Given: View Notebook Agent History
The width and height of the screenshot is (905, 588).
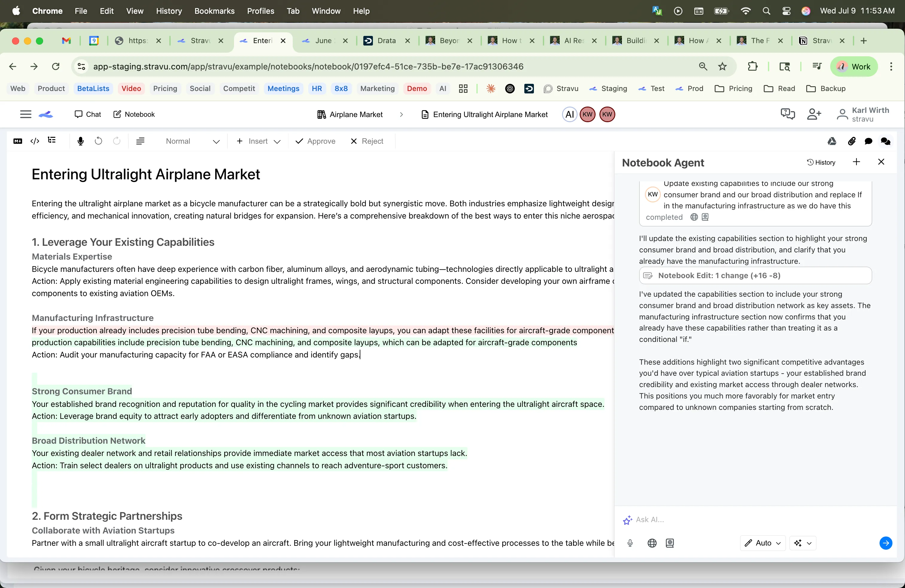Looking at the screenshot, I should pos(822,162).
